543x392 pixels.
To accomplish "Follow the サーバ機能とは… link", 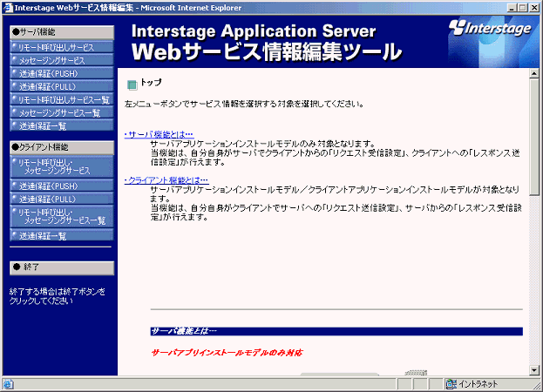I will pos(159,135).
